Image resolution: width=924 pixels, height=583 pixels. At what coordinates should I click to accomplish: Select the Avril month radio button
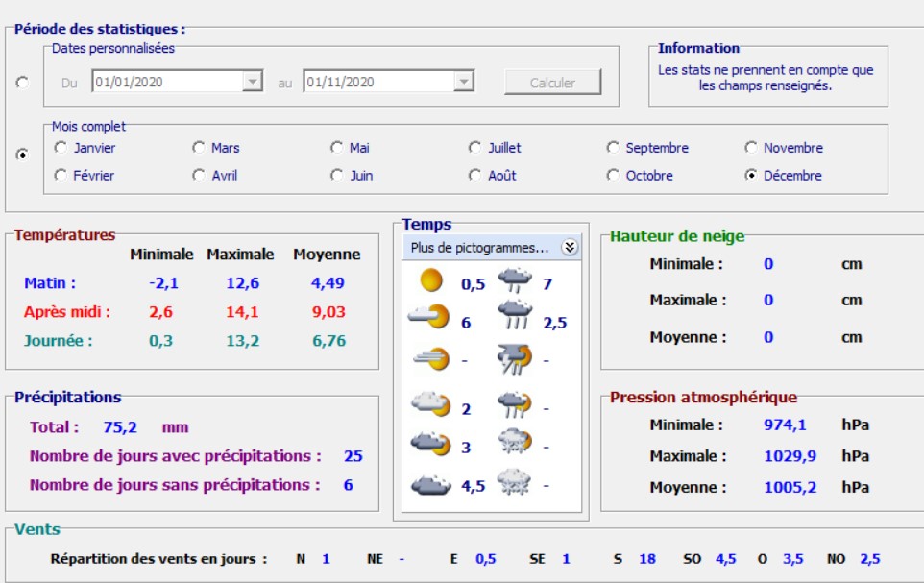tap(199, 176)
